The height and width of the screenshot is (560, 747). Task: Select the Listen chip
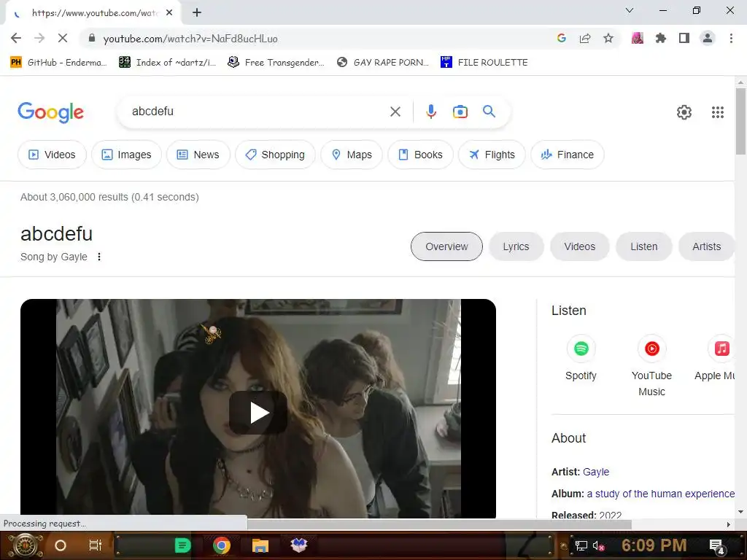coord(643,246)
